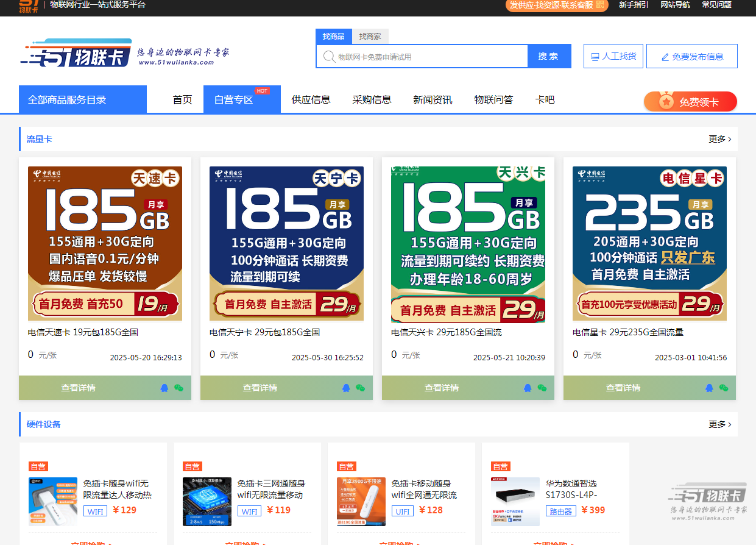Click the 免插卡移动随身wifi全网通无限流 title
The image size is (756, 545).
pyautogui.click(x=424, y=489)
